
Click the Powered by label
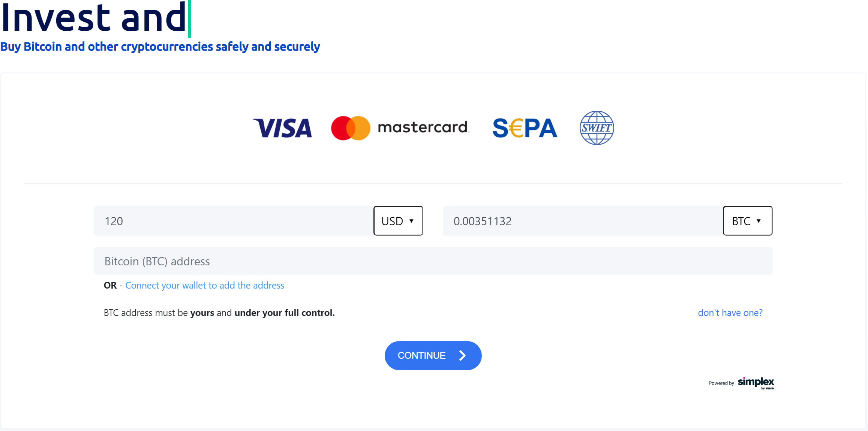tap(721, 383)
